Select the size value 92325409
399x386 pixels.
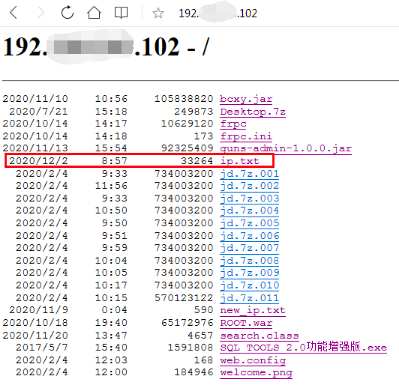point(187,148)
